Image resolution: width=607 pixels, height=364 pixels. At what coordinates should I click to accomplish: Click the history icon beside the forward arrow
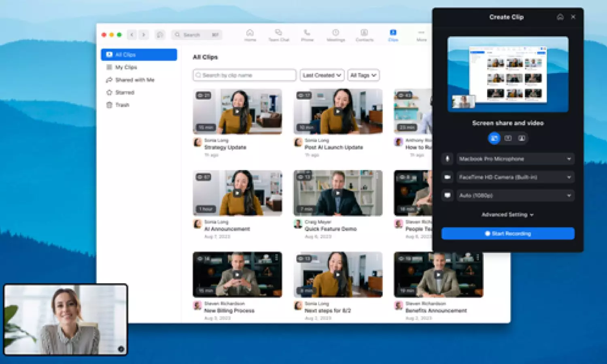[160, 35]
